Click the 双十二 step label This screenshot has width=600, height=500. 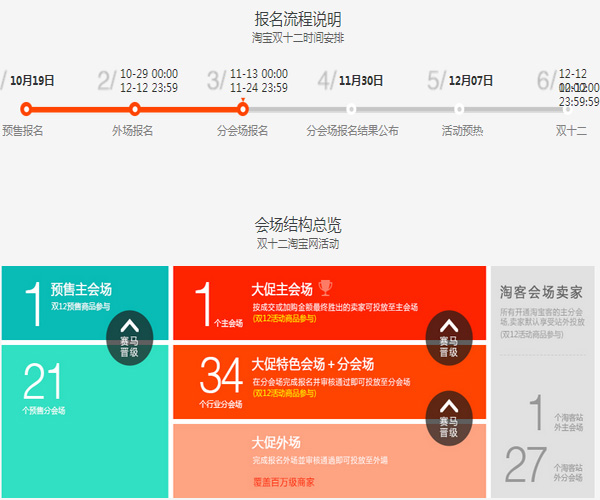point(571,131)
